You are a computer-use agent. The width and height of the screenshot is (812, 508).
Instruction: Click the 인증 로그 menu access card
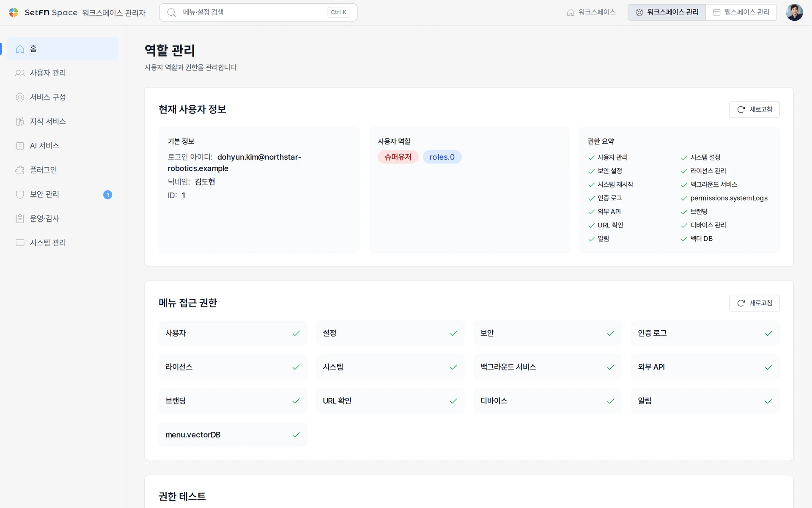705,333
